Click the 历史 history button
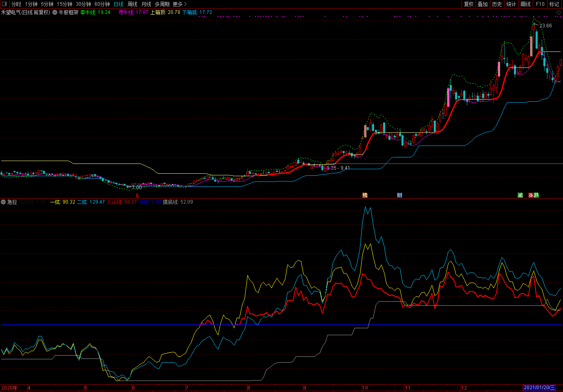This screenshot has height=392, width=563. (497, 4)
